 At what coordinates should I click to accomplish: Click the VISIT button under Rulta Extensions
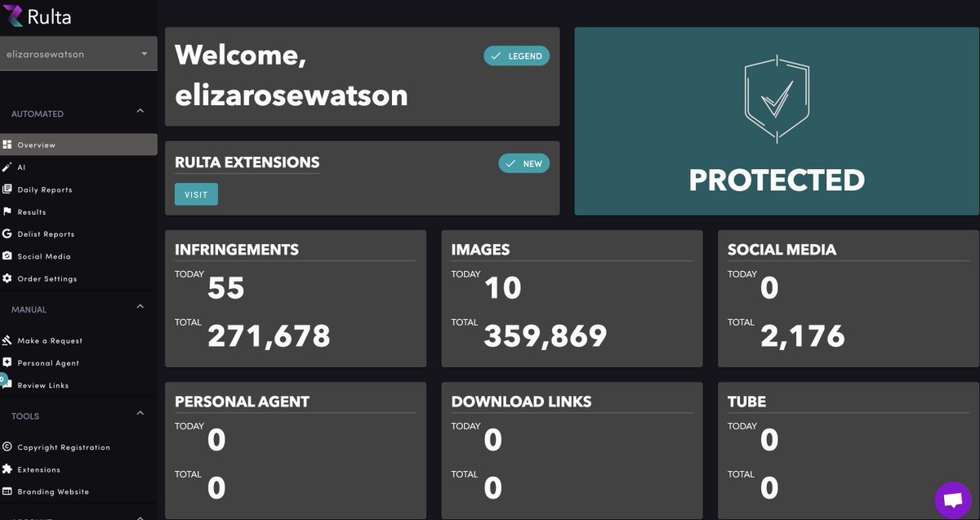[x=196, y=194]
